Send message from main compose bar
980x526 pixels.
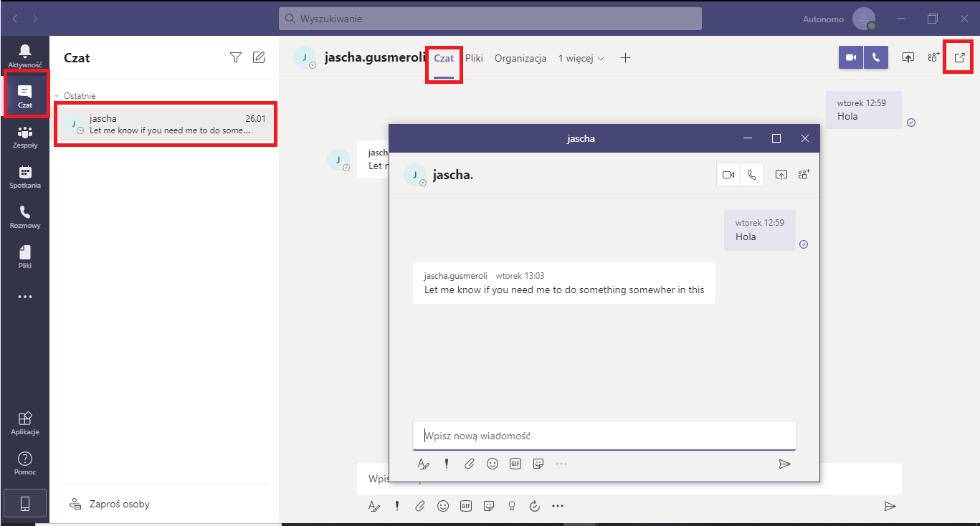[890, 507]
